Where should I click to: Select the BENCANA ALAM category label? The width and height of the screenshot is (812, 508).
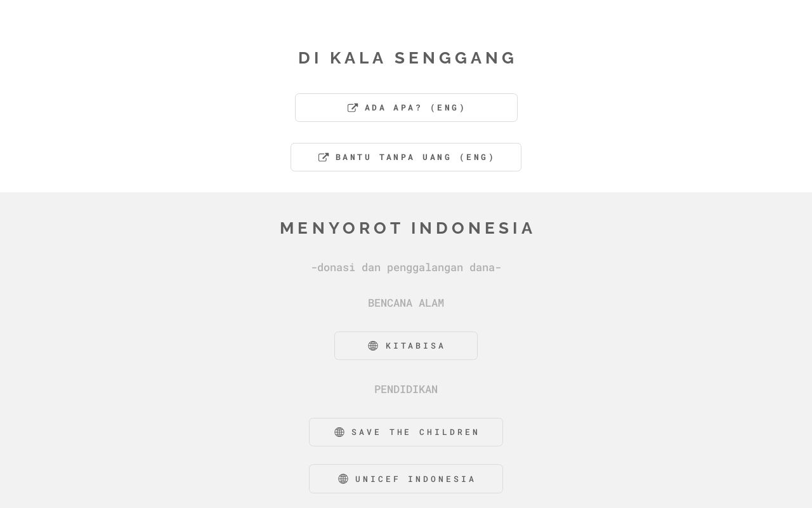pos(406,303)
